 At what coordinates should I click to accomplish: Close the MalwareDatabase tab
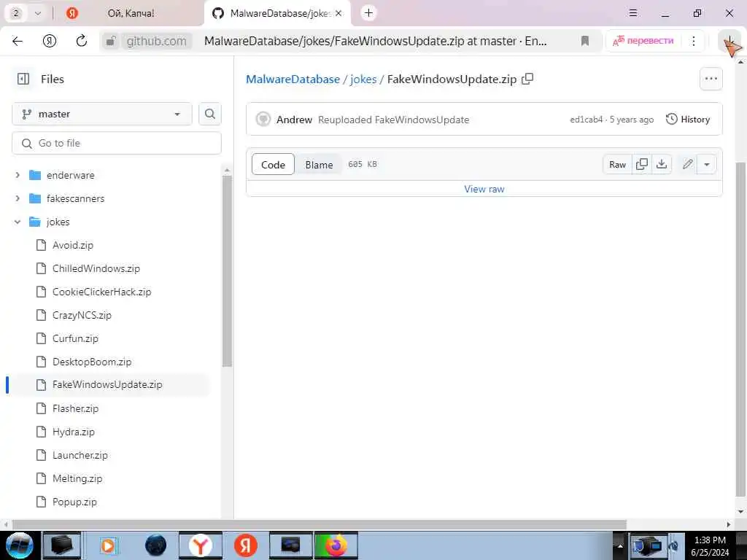pos(338,13)
